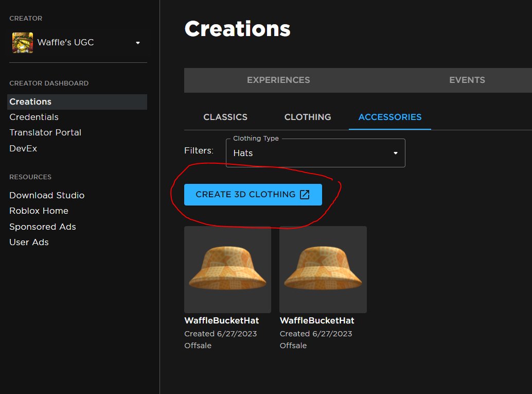Click the Download Studio link
This screenshot has width=532, height=394.
47,195
